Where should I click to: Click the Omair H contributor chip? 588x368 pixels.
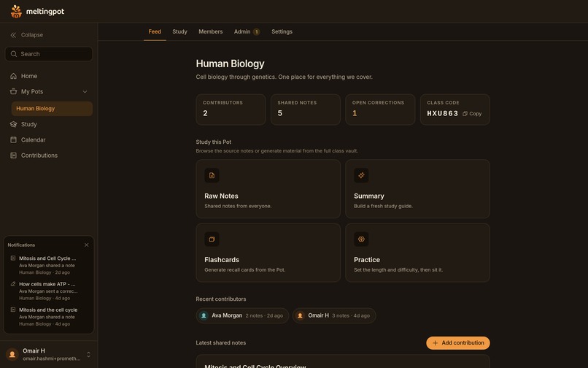pyautogui.click(x=334, y=316)
